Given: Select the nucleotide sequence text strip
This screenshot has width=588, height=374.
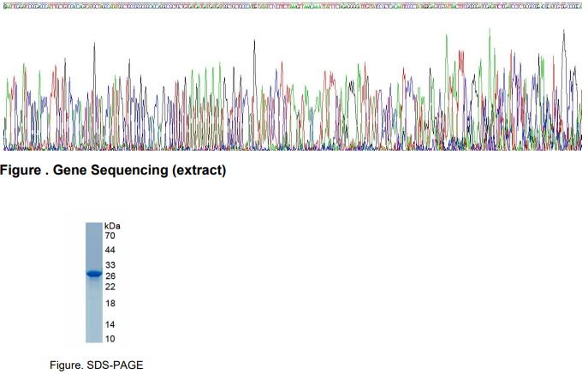Looking at the screenshot, I should click(x=294, y=4).
